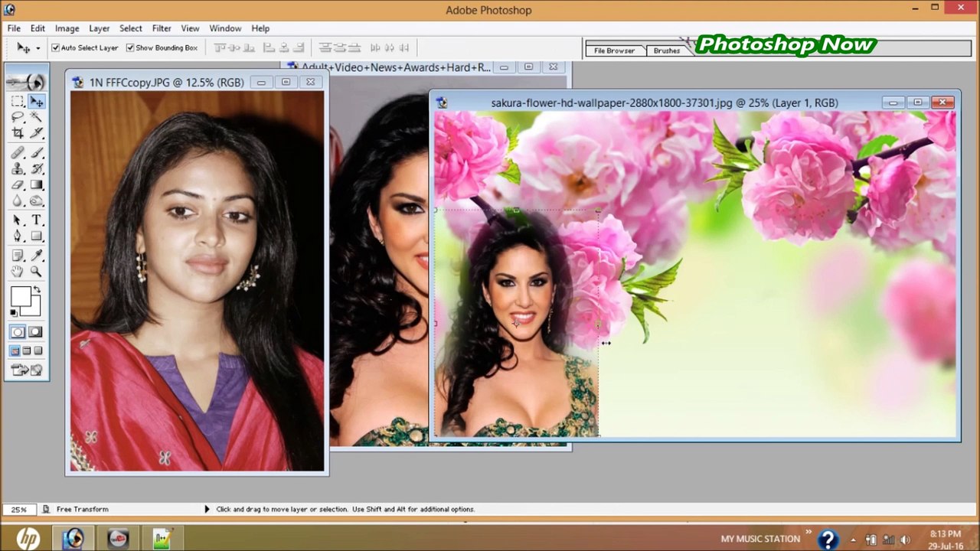Select the Healing Brush tool

pos(18,152)
